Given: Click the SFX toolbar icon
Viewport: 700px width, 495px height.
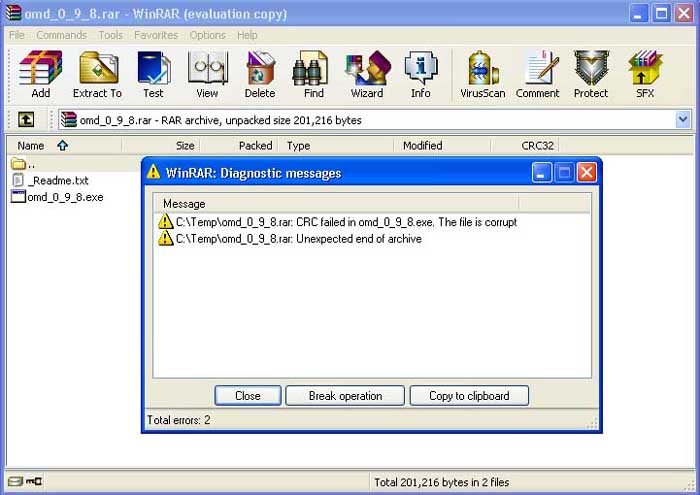Looking at the screenshot, I should coord(645,68).
